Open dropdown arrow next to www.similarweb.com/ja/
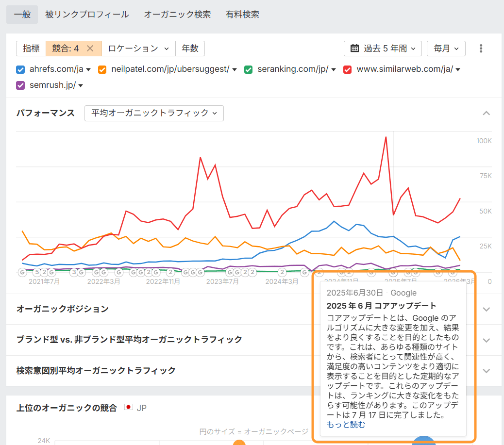Viewport: 504px width, 445px height. 457,70
